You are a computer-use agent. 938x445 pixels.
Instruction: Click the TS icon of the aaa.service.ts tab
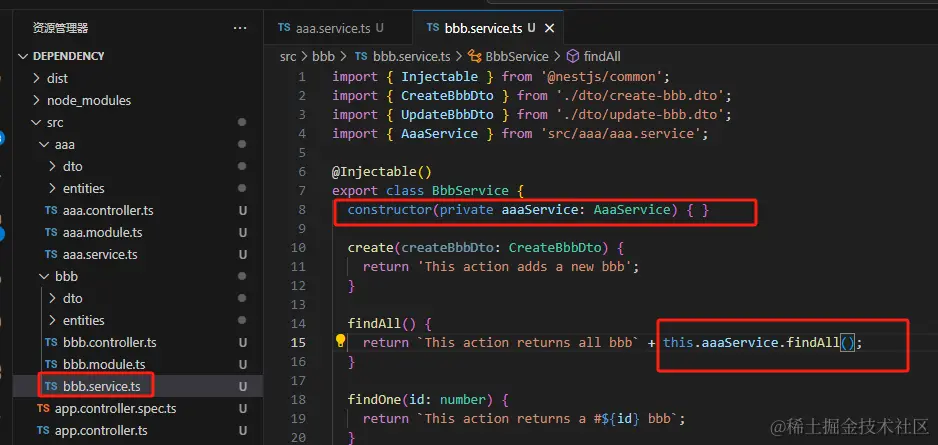pos(284,28)
